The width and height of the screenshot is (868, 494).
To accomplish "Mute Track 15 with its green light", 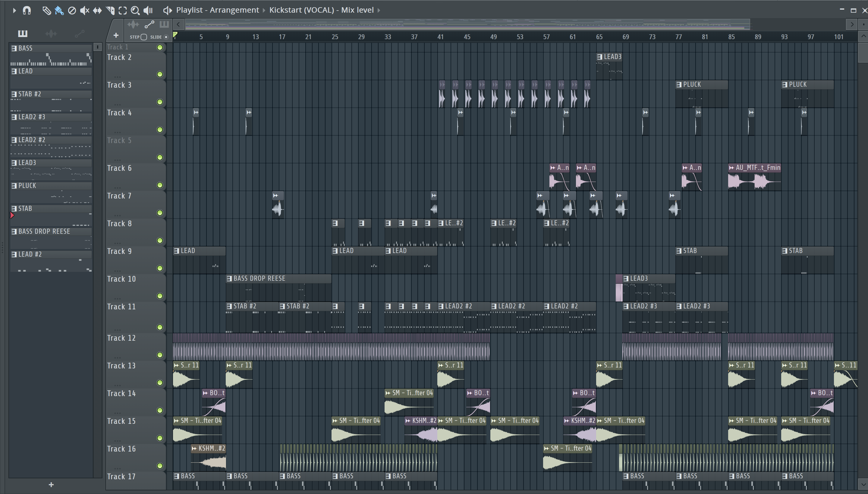I will pyautogui.click(x=160, y=438).
